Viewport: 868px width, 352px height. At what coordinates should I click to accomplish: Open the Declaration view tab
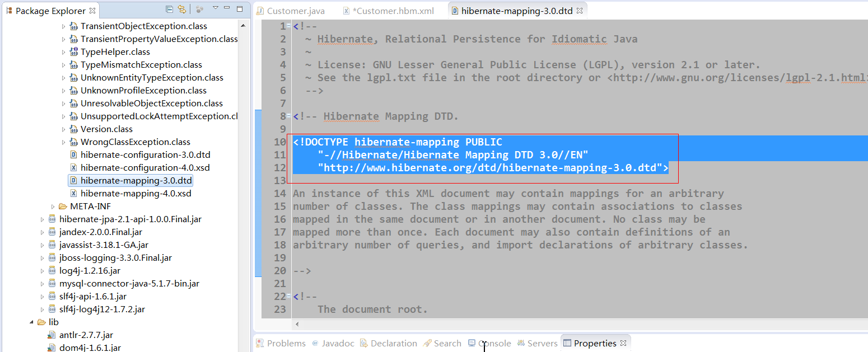[x=389, y=343]
